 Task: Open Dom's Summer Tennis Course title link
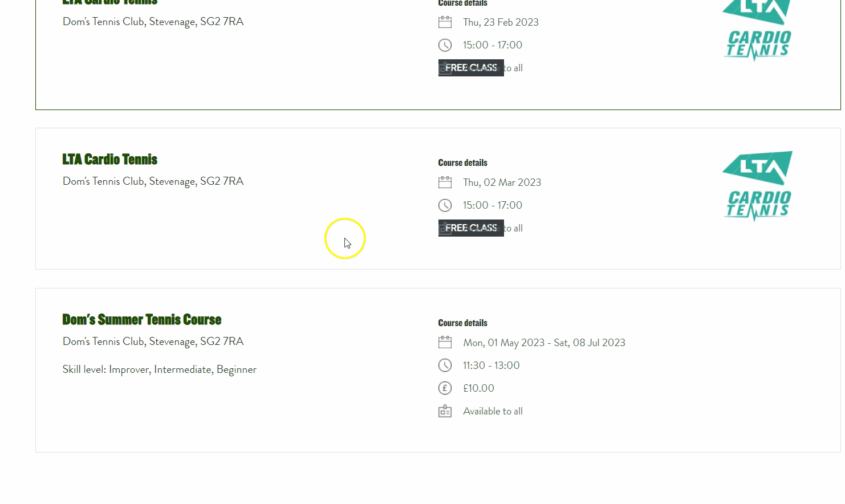pyautogui.click(x=141, y=320)
